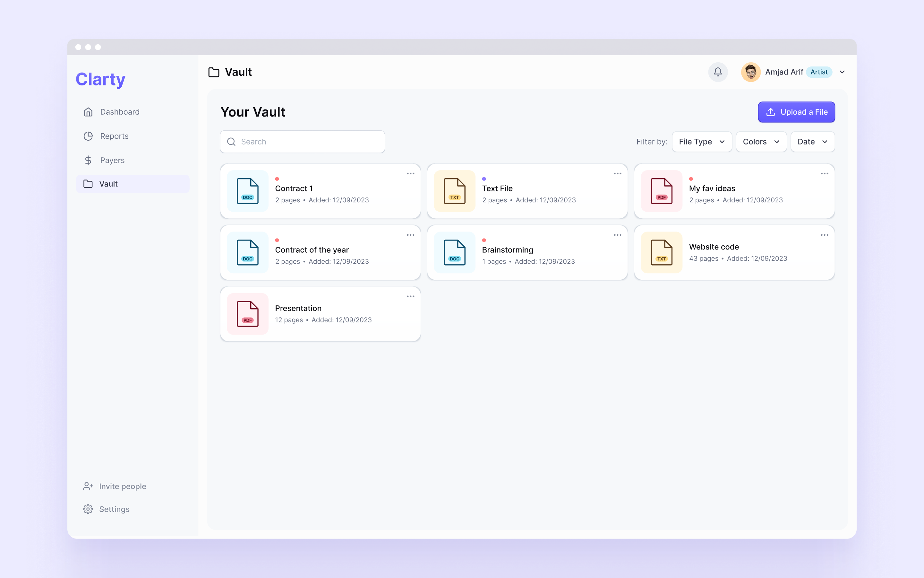924x578 pixels.
Task: Click the DOC icon of Brainstorming
Action: (x=454, y=253)
